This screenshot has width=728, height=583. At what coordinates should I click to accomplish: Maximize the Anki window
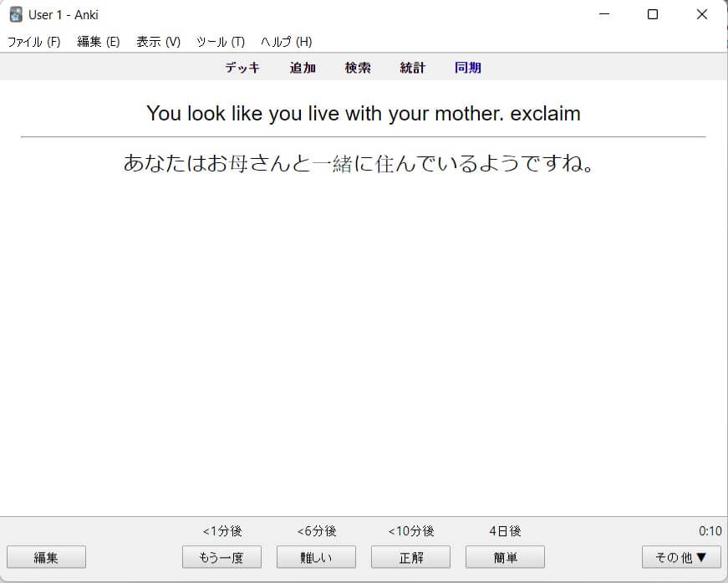tap(653, 14)
